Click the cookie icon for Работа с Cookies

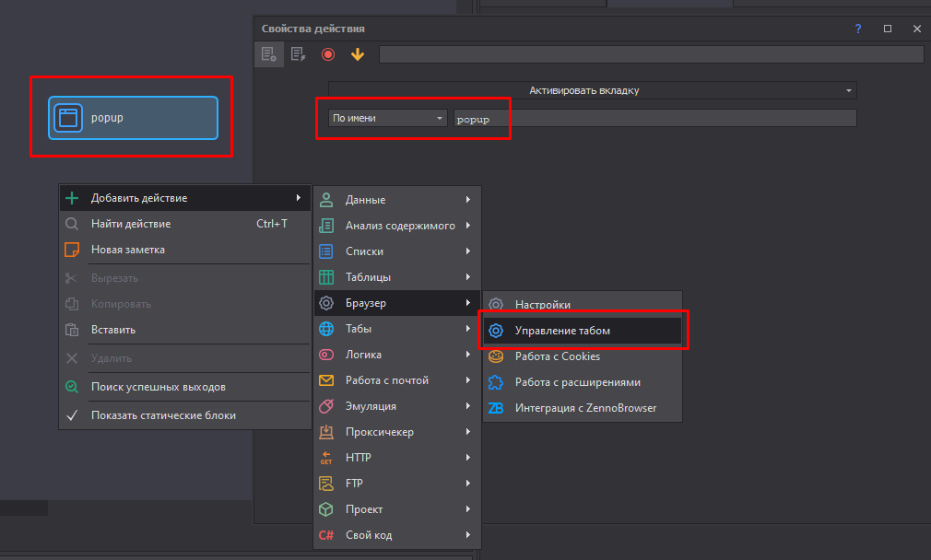tap(496, 356)
